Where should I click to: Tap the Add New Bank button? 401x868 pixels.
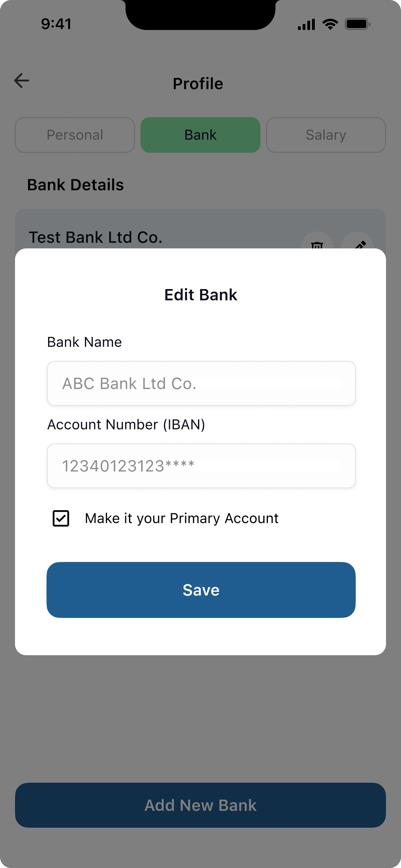[200, 805]
